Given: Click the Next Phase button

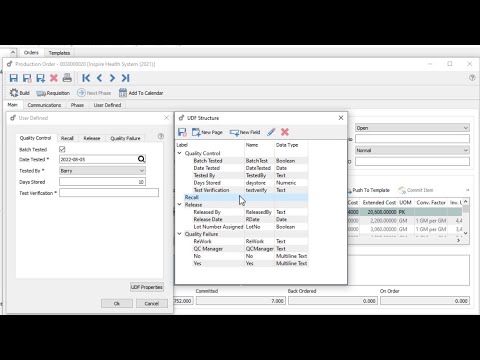Looking at the screenshot, I should 94,93.
